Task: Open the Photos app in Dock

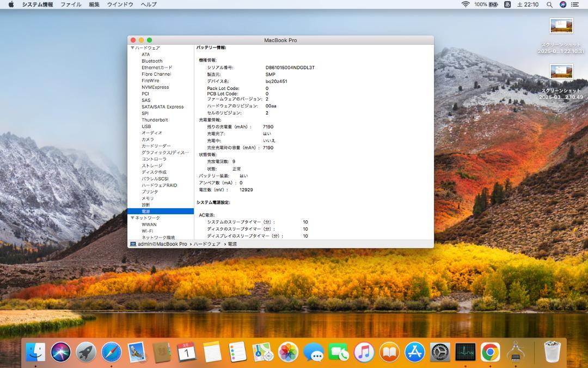Action: coord(288,352)
